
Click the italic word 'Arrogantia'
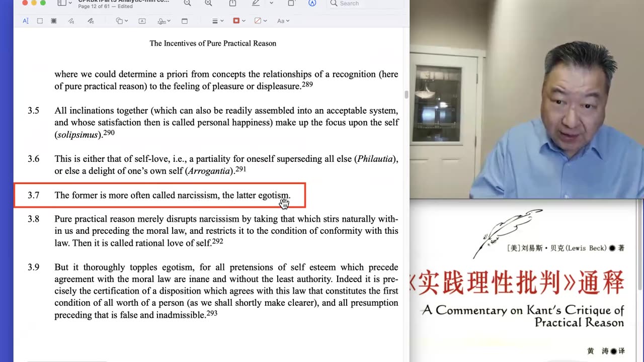(x=210, y=171)
